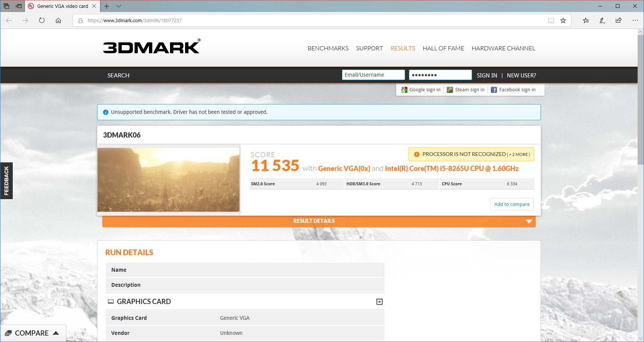Click the Intel Core i5-8265U CPU link
Screen dimensions: 644x342
tap(452, 169)
